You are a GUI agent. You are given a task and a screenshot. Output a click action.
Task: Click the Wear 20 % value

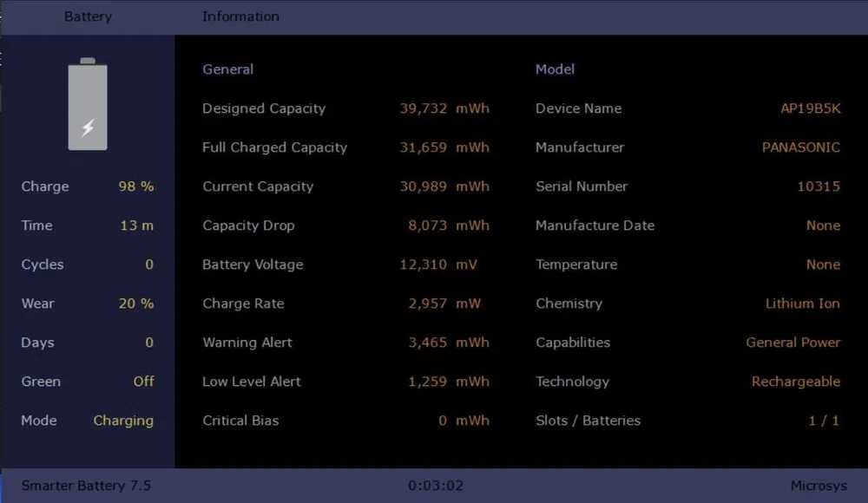tap(135, 304)
